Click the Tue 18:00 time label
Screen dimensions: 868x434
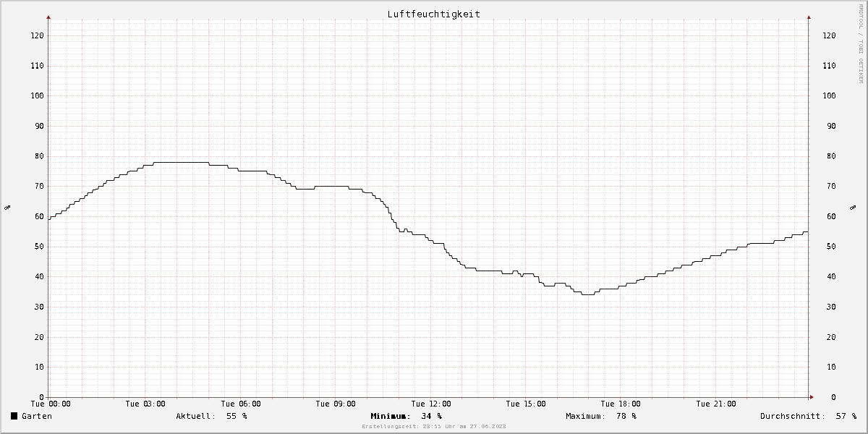(x=621, y=404)
